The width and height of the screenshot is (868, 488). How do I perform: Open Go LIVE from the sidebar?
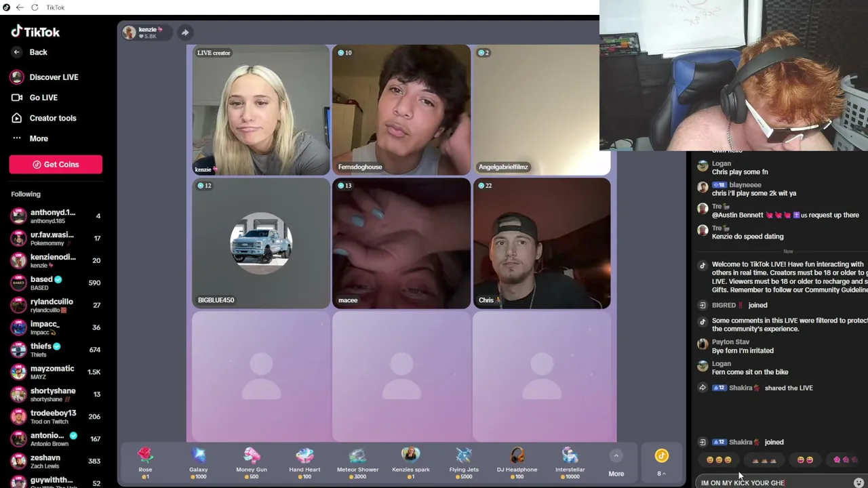(35, 98)
